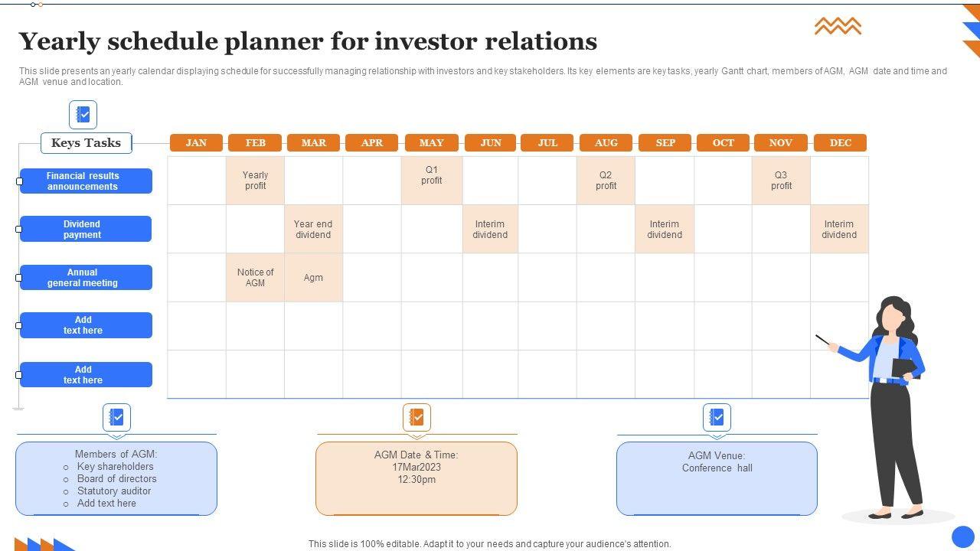Select the Q2 profit cell in August
The height and width of the screenshot is (551, 980).
[x=606, y=181]
